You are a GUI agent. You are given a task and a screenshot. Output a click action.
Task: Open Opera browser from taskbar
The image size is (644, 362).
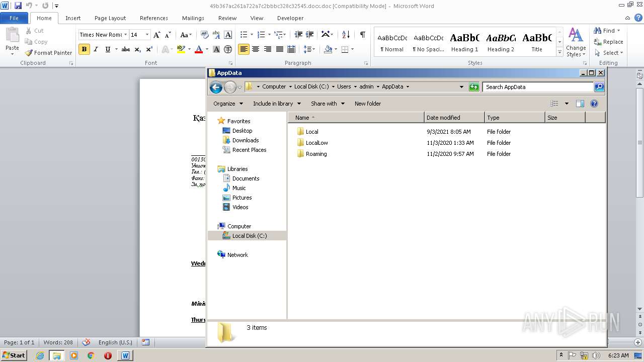[x=108, y=355]
